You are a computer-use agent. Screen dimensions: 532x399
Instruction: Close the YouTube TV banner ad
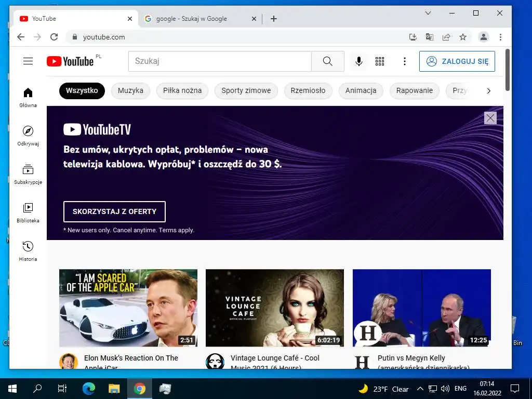coord(490,118)
